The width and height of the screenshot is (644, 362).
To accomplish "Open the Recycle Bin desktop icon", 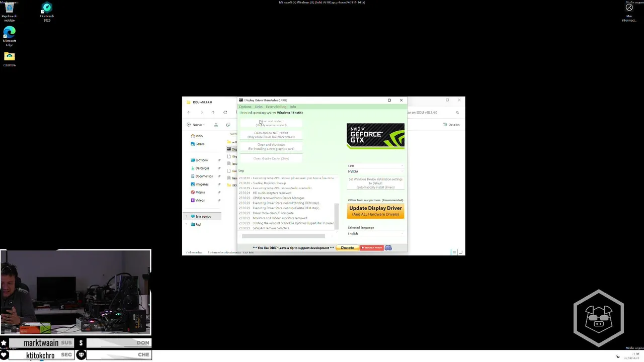I will click(9, 12).
